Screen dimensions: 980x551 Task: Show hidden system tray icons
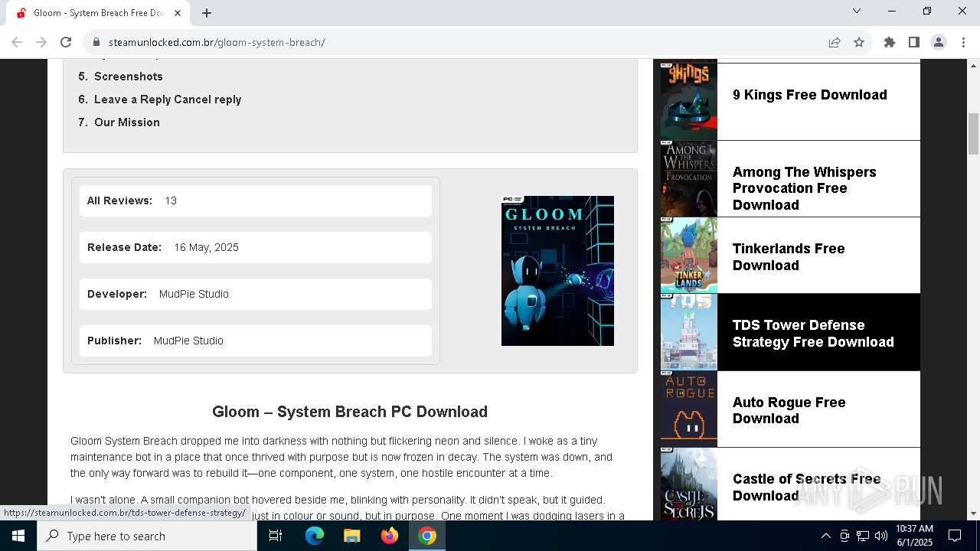pyautogui.click(x=825, y=536)
